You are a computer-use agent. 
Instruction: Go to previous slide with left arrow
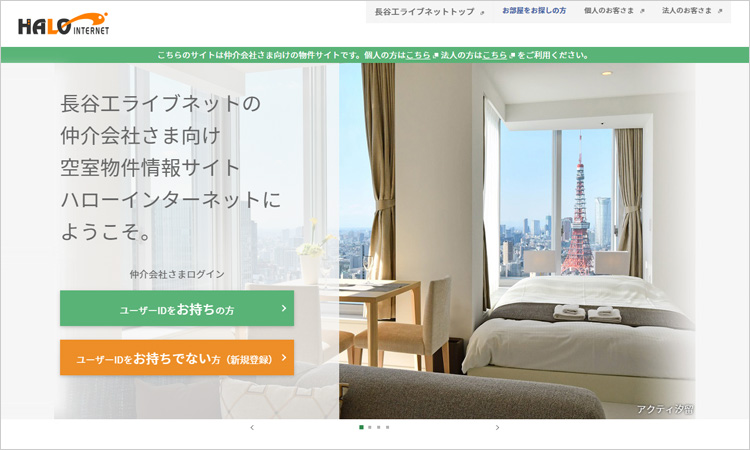point(252,428)
